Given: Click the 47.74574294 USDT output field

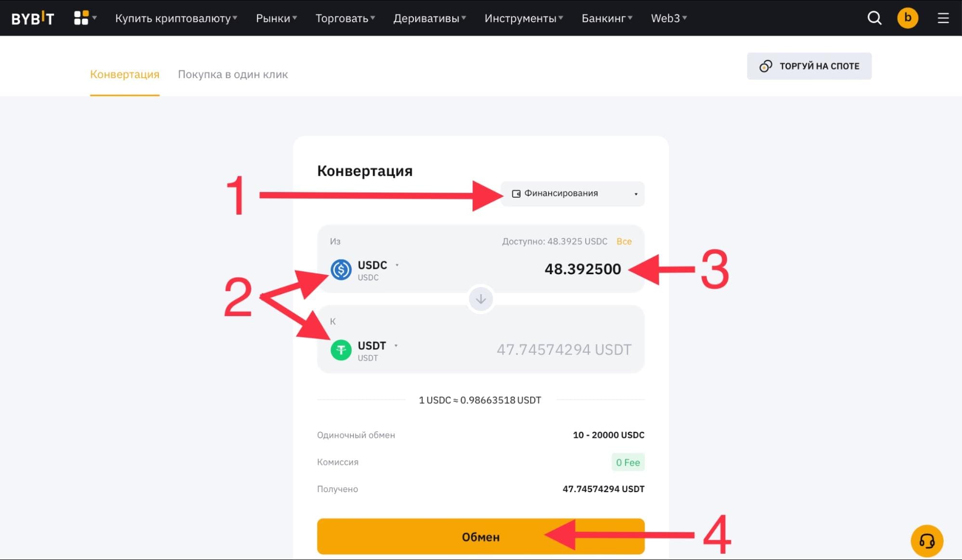Looking at the screenshot, I should [564, 350].
